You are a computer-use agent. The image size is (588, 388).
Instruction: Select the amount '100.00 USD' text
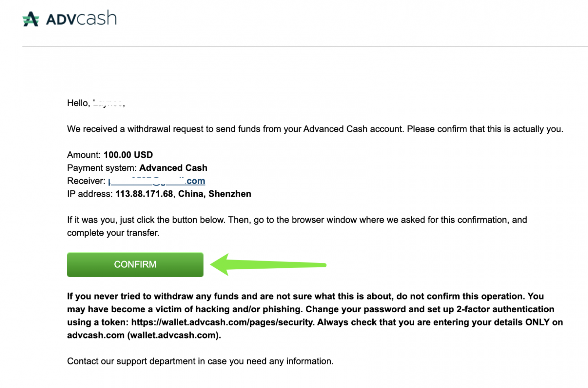click(x=128, y=155)
